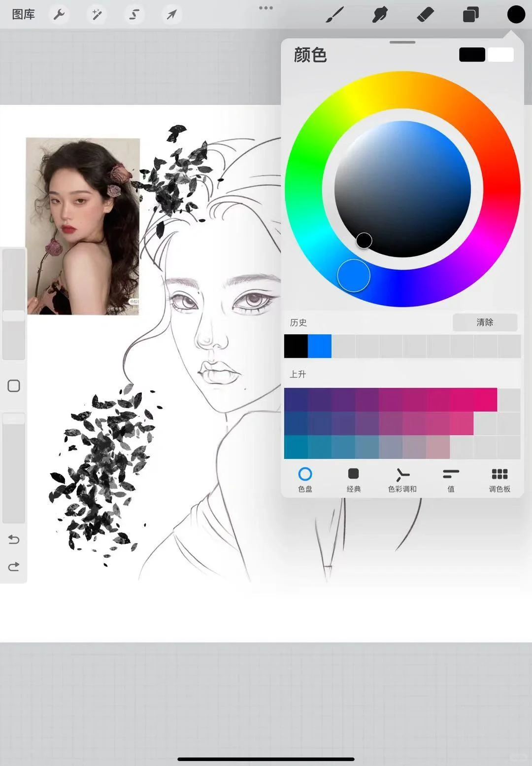Tap the undo arrow
This screenshot has height=766, width=532.
(13, 540)
